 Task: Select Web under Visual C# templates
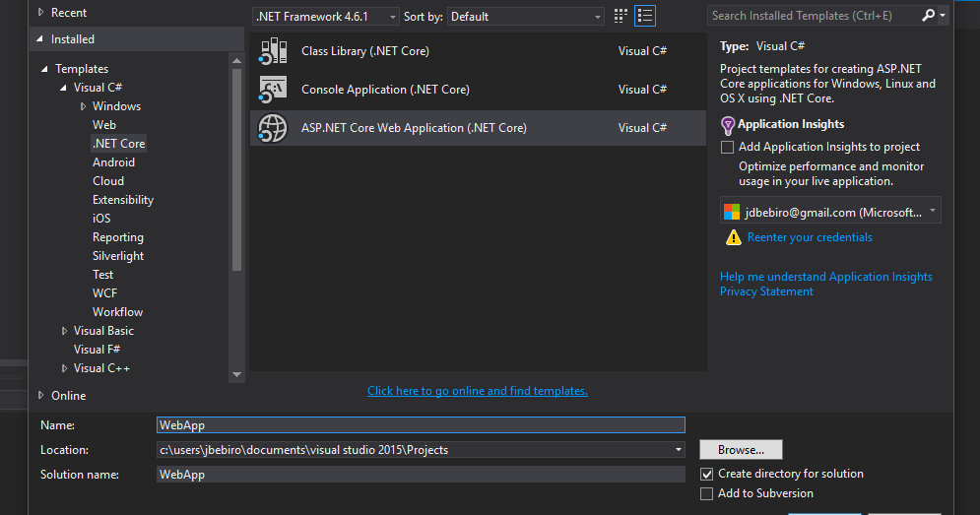(x=104, y=125)
